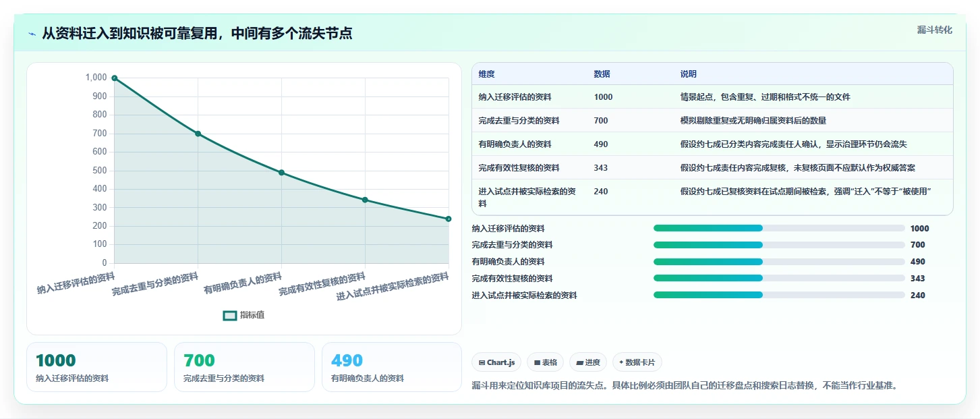Click progress value 240 at row end
This screenshot has width=980, height=419.
pyautogui.click(x=917, y=296)
